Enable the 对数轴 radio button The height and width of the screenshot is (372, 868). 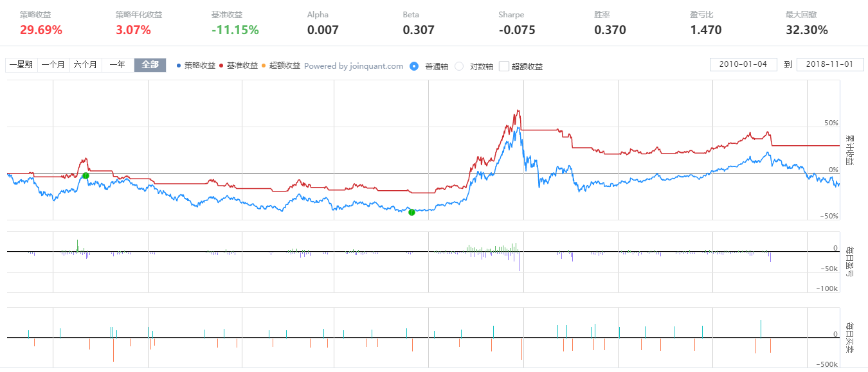[x=459, y=66]
